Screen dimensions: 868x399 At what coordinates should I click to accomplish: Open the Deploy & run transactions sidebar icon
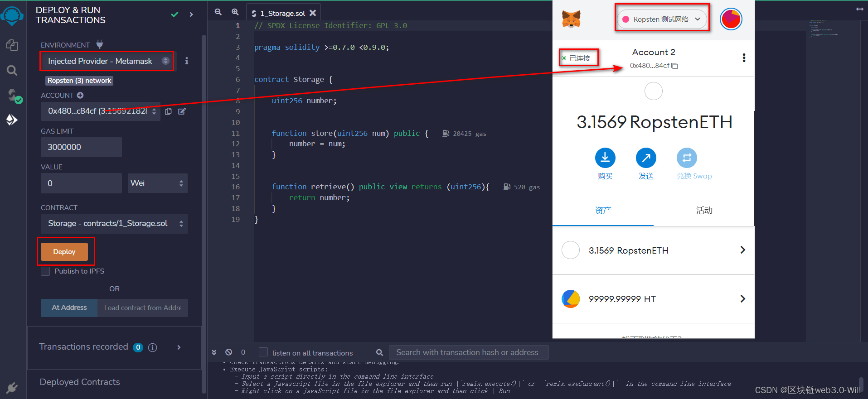coord(12,120)
